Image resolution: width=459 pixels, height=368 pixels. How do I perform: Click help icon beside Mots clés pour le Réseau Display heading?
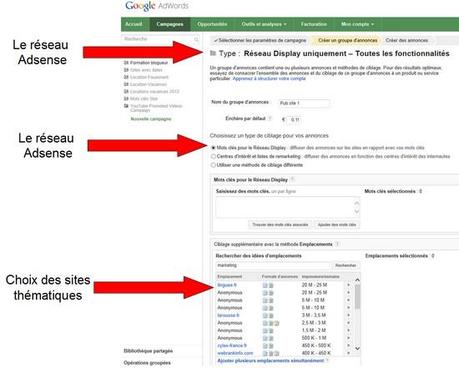pyautogui.click(x=293, y=179)
